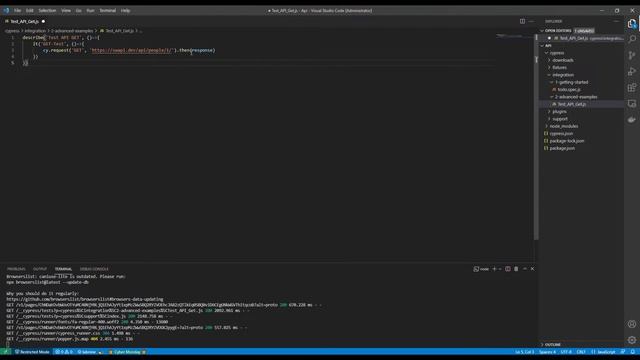Open the terminal new-profile dropdown arrow
Viewport: 640px width, 360px height.
tap(500, 269)
